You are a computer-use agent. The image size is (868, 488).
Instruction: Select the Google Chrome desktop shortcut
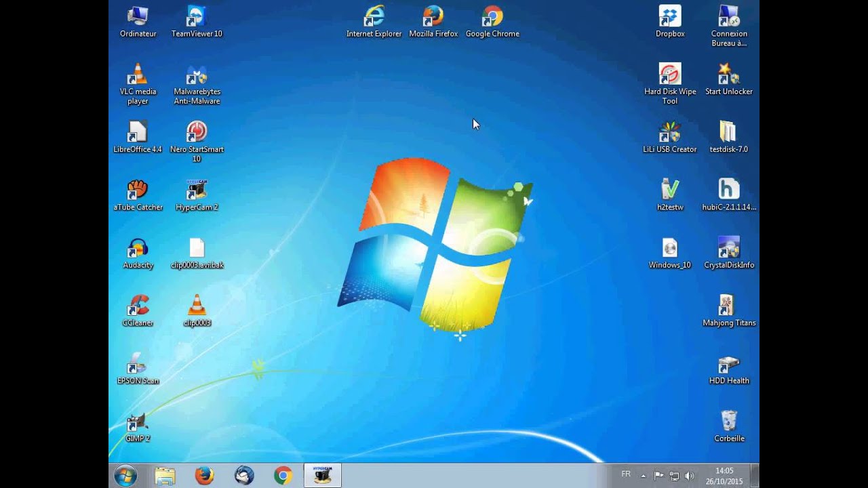pos(492,21)
